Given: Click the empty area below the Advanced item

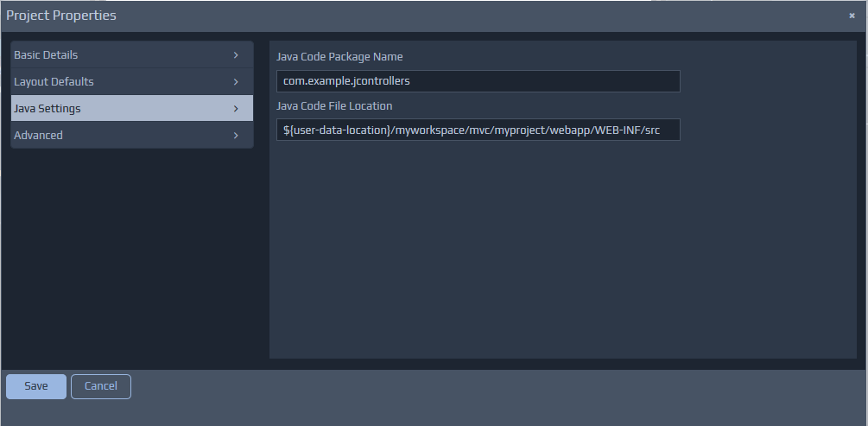Looking at the screenshot, I should (x=131, y=259).
